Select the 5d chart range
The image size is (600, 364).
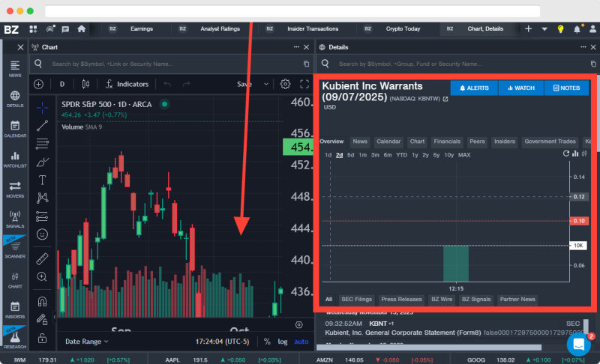[350, 155]
